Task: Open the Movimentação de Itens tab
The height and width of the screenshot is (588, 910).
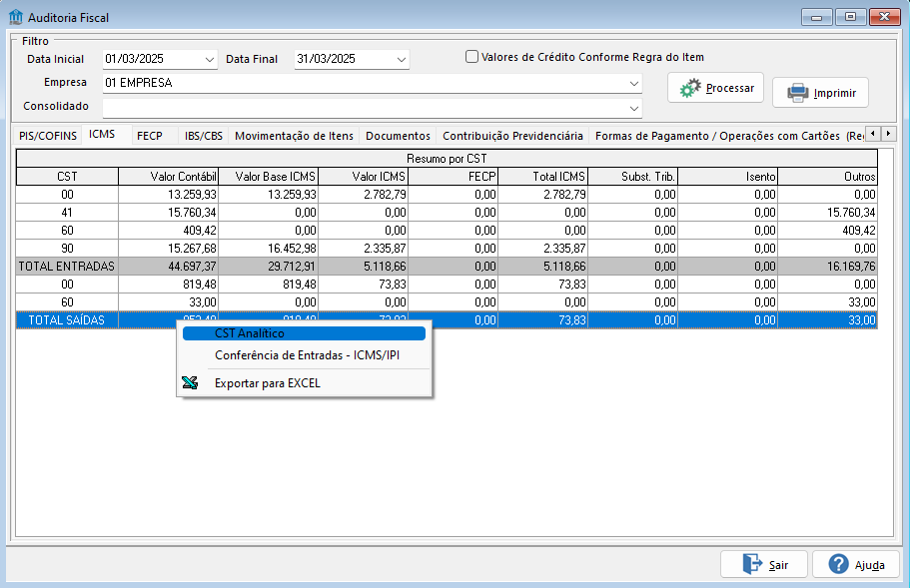Action: [295, 136]
